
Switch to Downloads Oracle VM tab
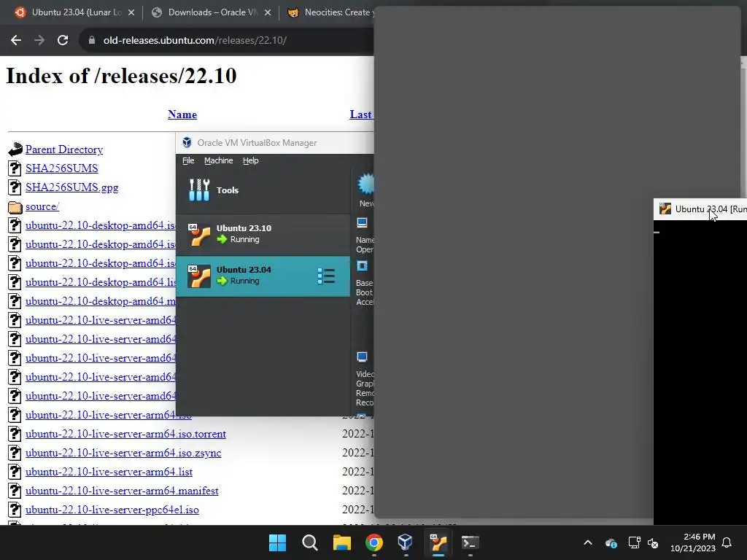tap(212, 12)
